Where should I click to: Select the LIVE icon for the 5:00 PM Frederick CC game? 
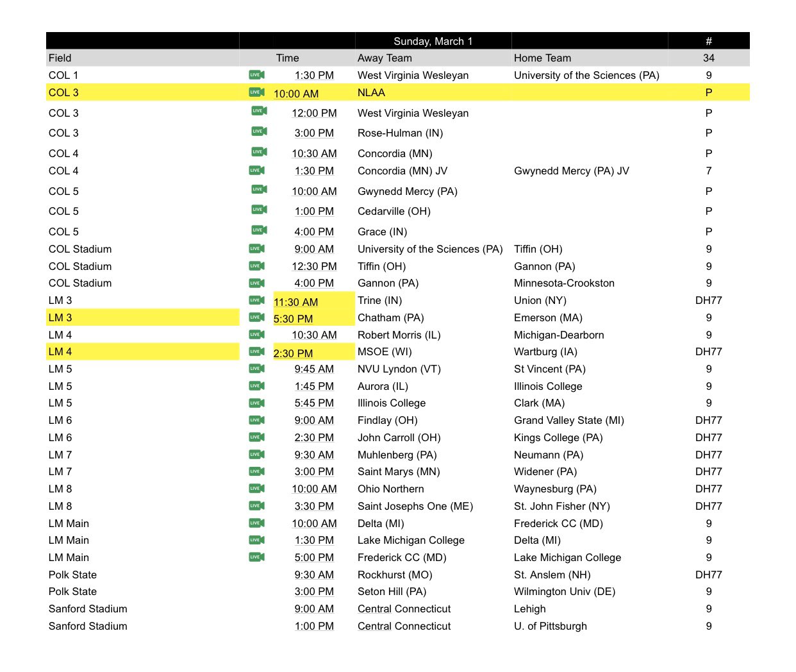256,555
